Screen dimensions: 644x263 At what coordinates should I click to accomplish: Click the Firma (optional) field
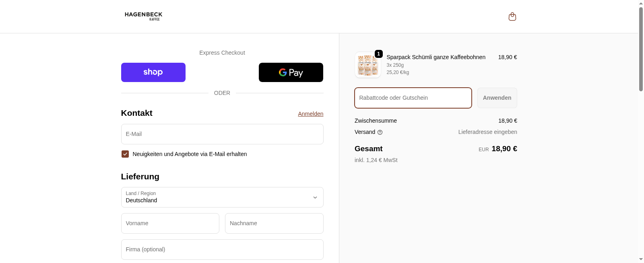(x=222, y=249)
